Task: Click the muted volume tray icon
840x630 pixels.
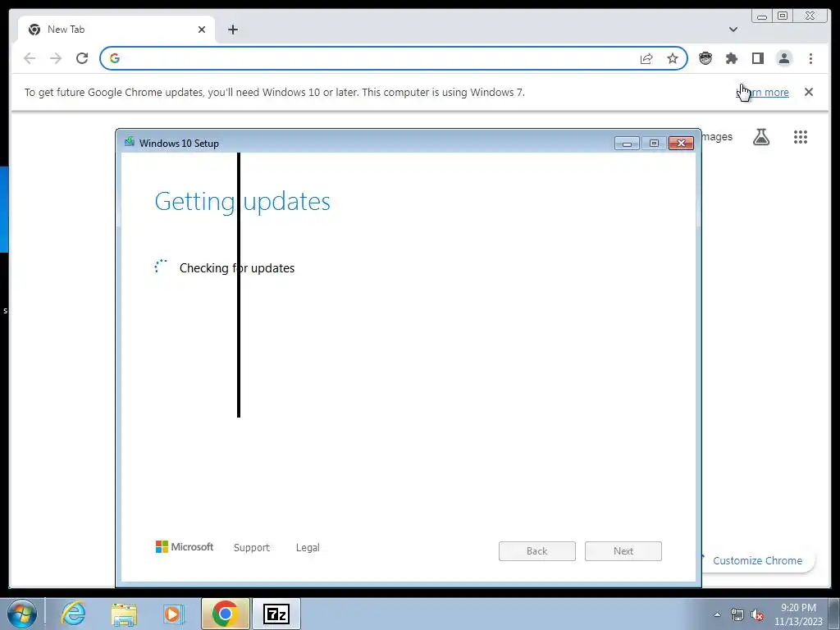Action: point(757,615)
